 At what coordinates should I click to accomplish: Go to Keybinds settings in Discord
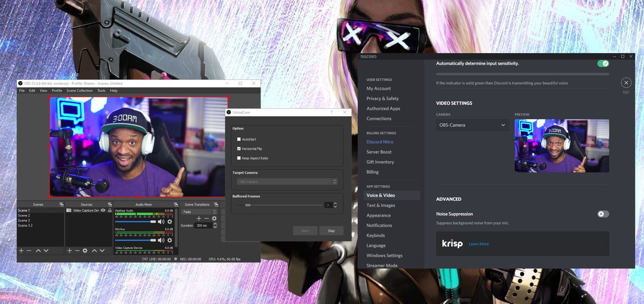[x=376, y=235]
